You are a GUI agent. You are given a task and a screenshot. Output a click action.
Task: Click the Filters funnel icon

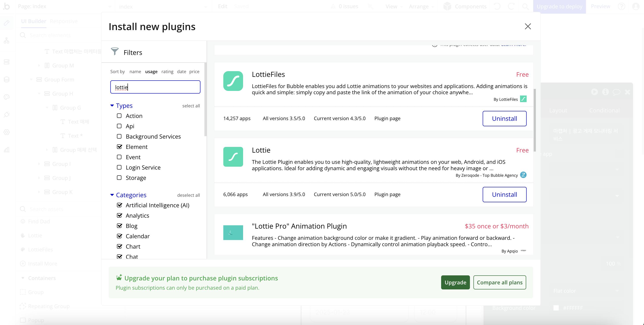(x=115, y=51)
